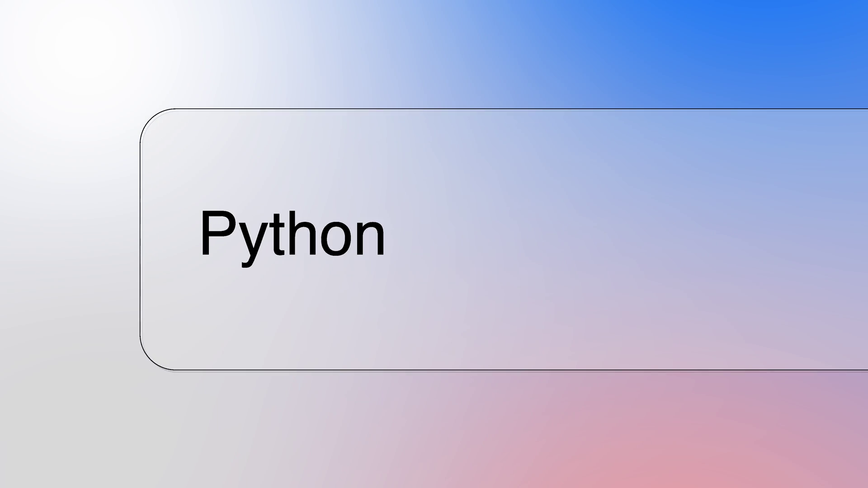
Task: Click empty card space beneath Python text
Action: pos(294,316)
